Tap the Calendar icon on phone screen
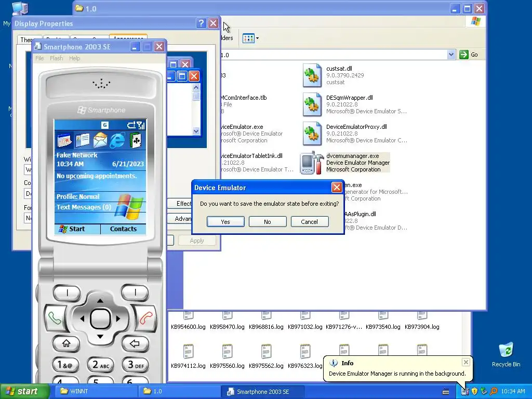Viewport: 532px width, 399px height. 65,140
